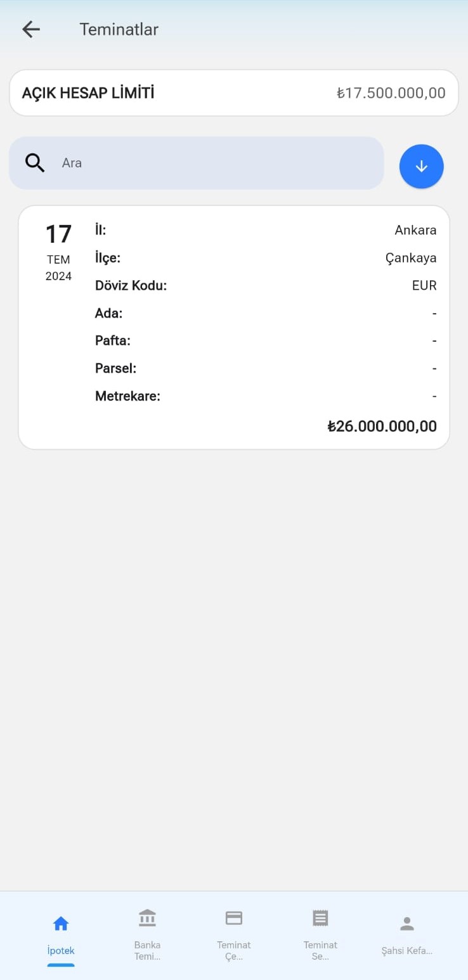Click the magnifier search icon
The image size is (468, 980).
35,163
